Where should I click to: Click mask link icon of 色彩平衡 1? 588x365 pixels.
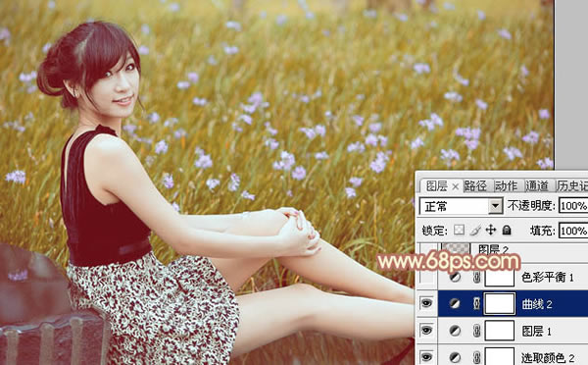(x=476, y=278)
